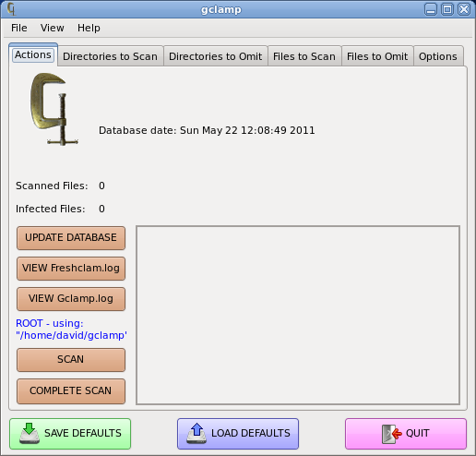Screen dimensions: 476x456
Task: View the Gclamp.log file
Action: 71,299
